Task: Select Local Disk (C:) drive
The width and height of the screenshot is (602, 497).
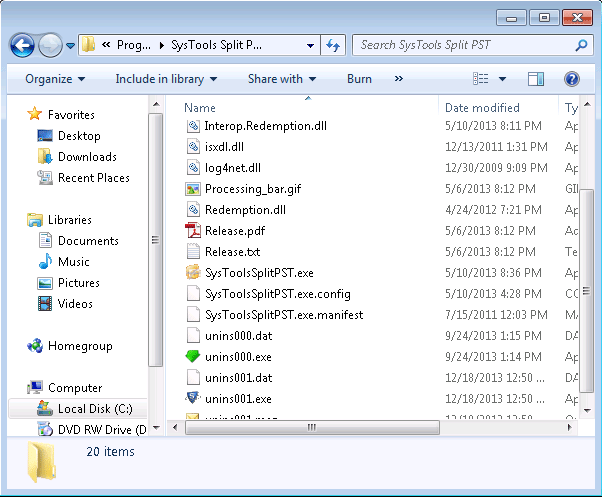Action: coord(95,409)
